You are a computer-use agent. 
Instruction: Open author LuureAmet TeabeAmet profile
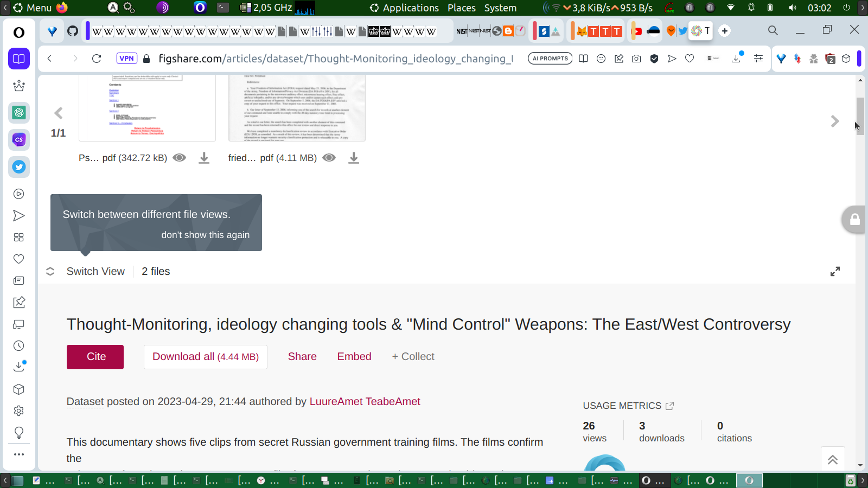(365, 401)
